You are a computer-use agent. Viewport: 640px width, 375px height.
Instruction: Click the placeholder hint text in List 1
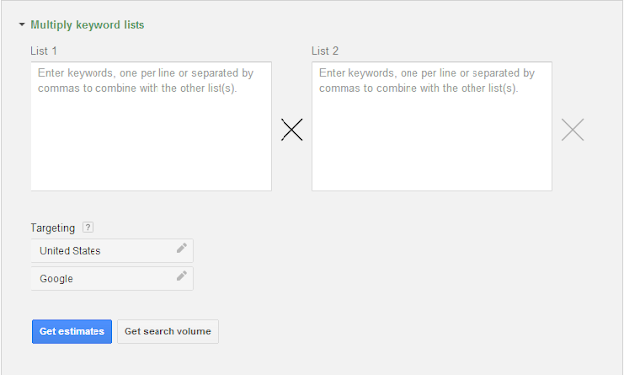point(146,80)
